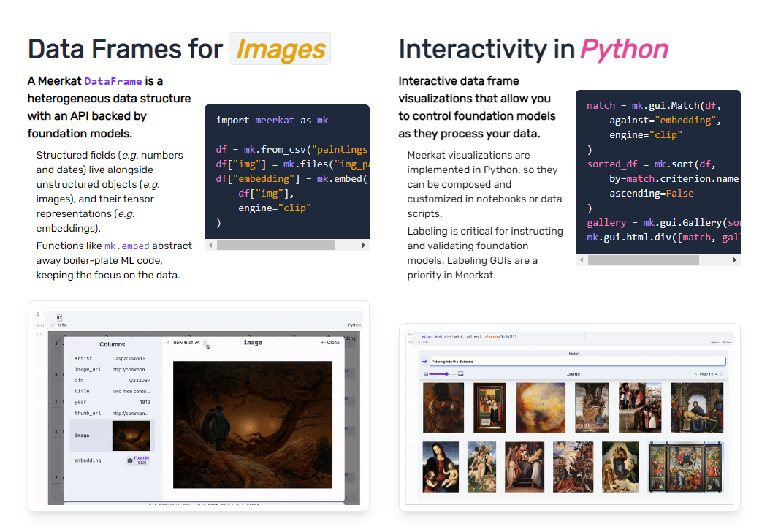Click the 'Columns' panel heading

click(113, 344)
